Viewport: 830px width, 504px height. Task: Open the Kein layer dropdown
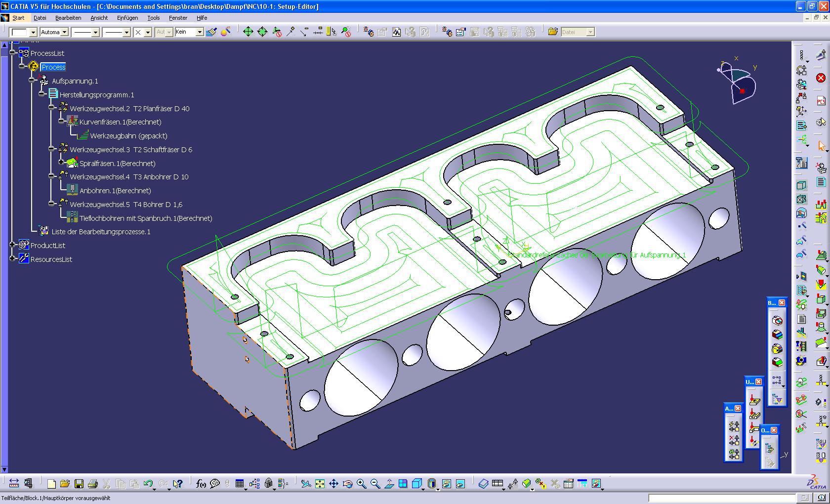pyautogui.click(x=200, y=32)
